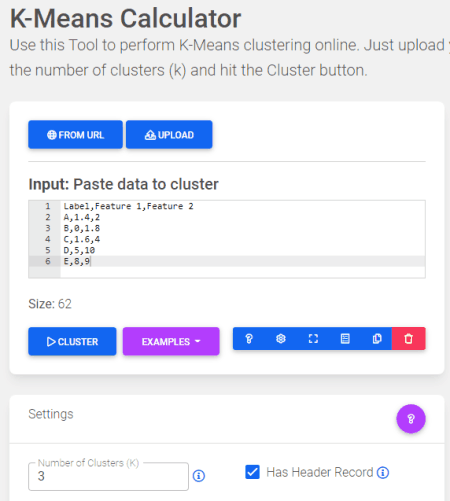Open the EXAMPLES dropdown menu

[x=171, y=341]
